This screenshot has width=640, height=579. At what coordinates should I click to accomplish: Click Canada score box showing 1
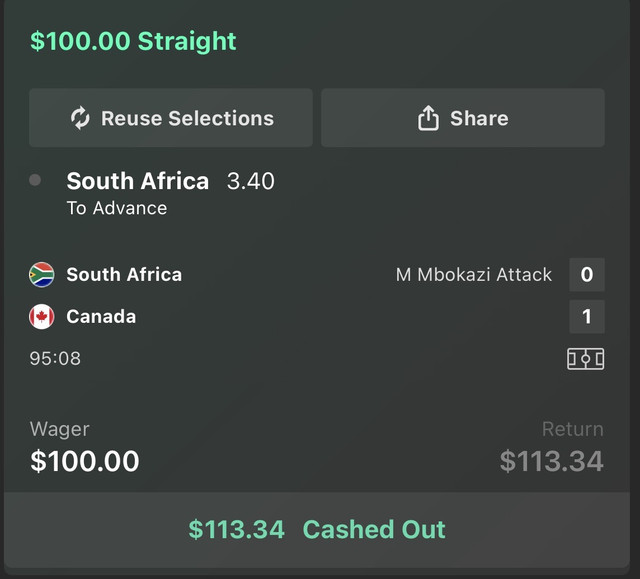pos(587,317)
